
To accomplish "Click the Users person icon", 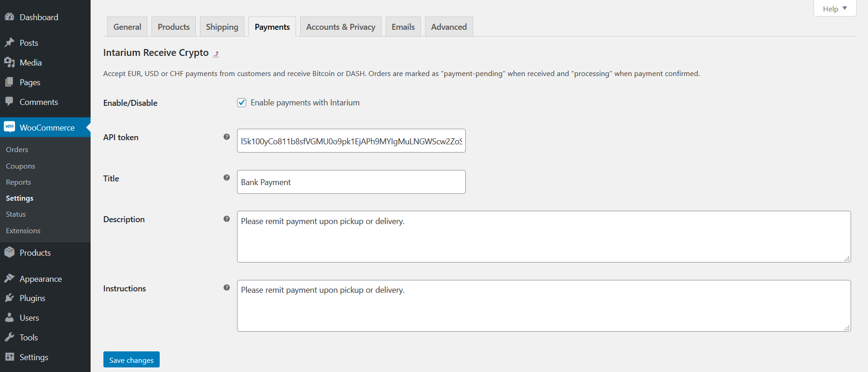I will (9, 317).
